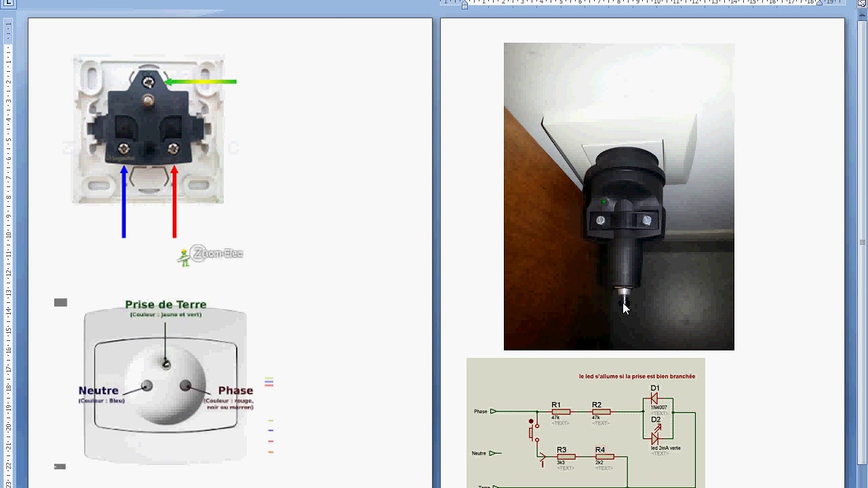Viewport: 868px width, 488px height.
Task: Click the red caption 'le led s'allume si la prise est bien branchée'
Action: (x=637, y=376)
